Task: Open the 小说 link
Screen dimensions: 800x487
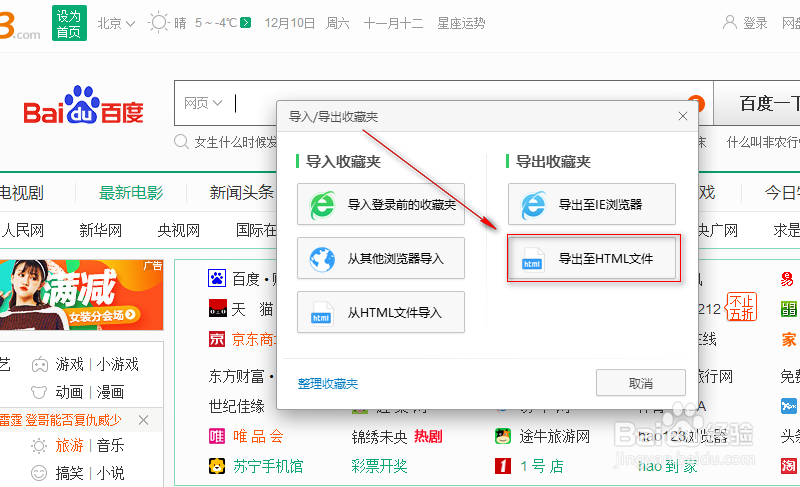Action: coord(110,473)
